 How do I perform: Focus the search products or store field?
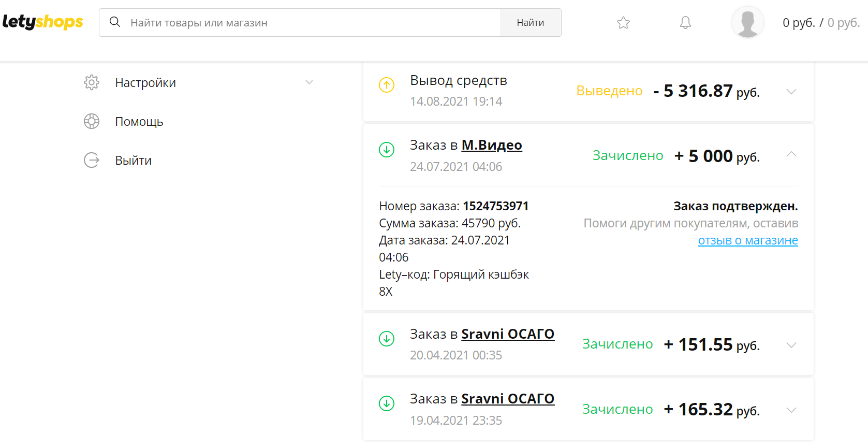311,23
